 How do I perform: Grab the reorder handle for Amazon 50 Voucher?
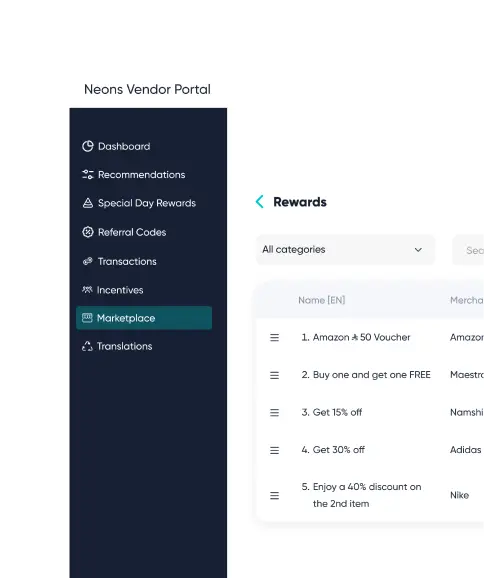[274, 338]
